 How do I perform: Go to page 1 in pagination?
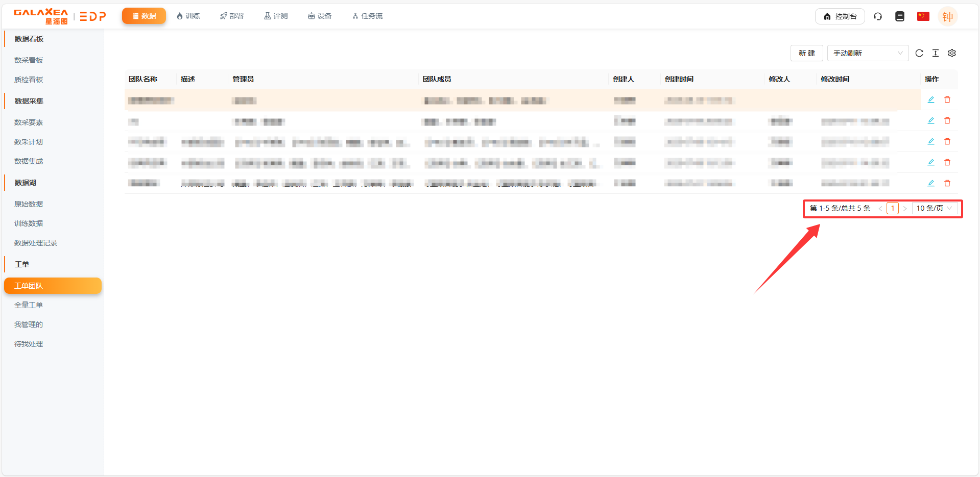pyautogui.click(x=893, y=208)
